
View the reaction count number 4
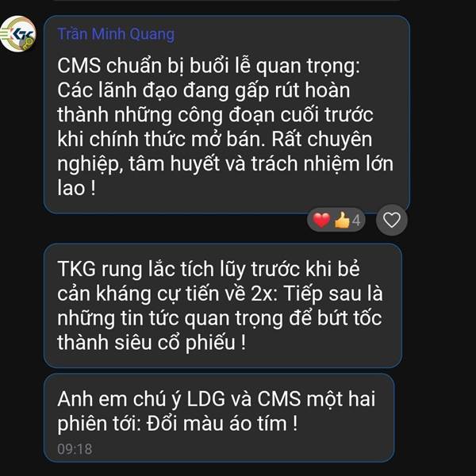tap(356, 221)
